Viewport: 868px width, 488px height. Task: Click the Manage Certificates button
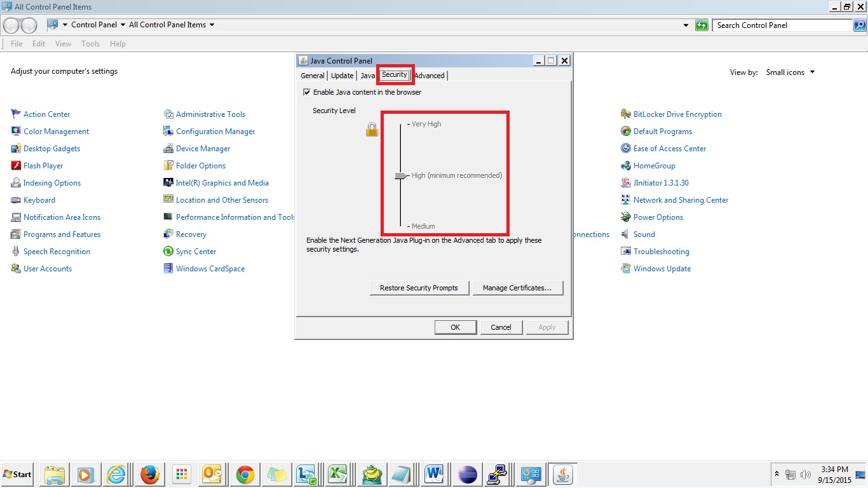coord(518,288)
